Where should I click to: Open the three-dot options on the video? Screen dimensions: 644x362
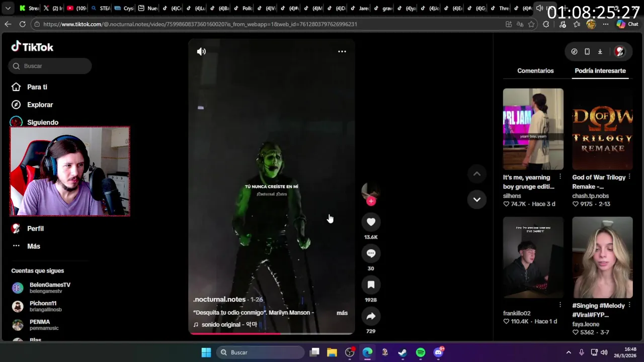coord(342,51)
